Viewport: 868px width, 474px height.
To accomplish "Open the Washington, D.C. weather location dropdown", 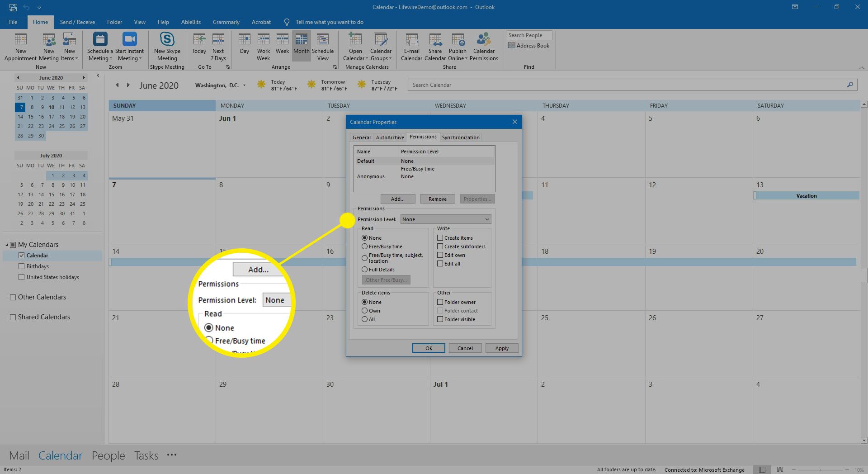I will 245,85.
